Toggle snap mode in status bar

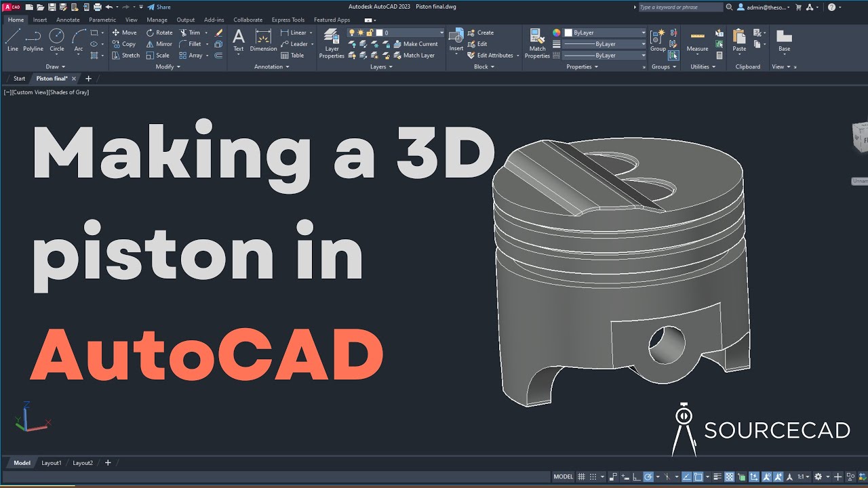[x=593, y=477]
